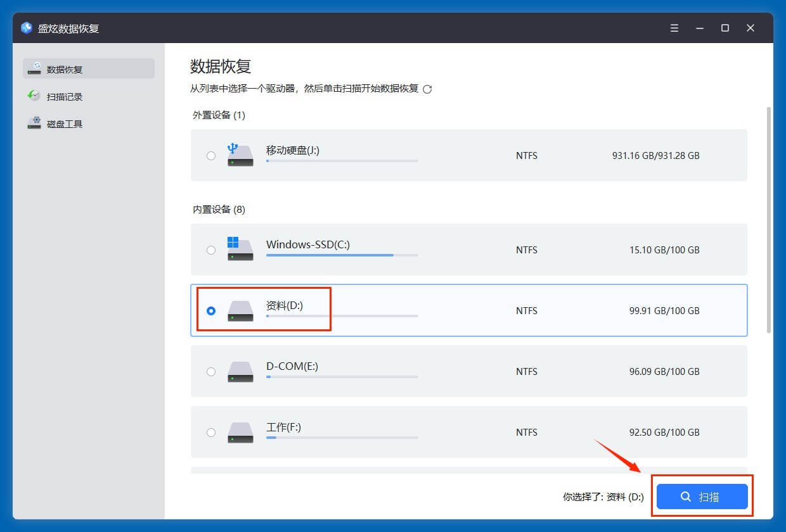The height and width of the screenshot is (532, 786).
Task: Click the drive icon for D-COM(E:)
Action: [x=241, y=372]
